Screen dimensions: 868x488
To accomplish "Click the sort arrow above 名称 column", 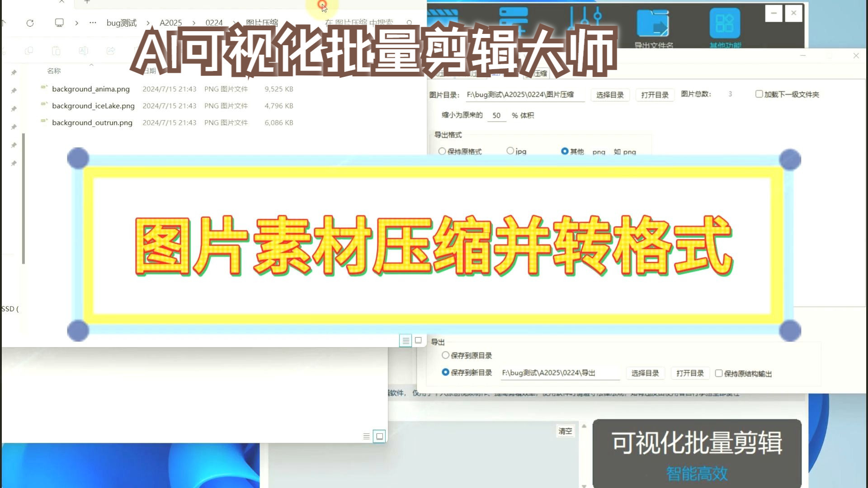I will click(x=91, y=65).
